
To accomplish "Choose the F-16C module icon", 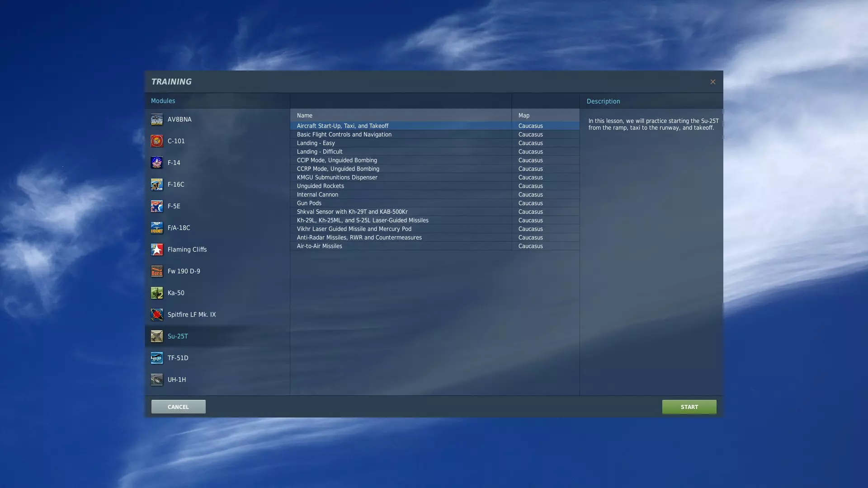I will tap(157, 185).
